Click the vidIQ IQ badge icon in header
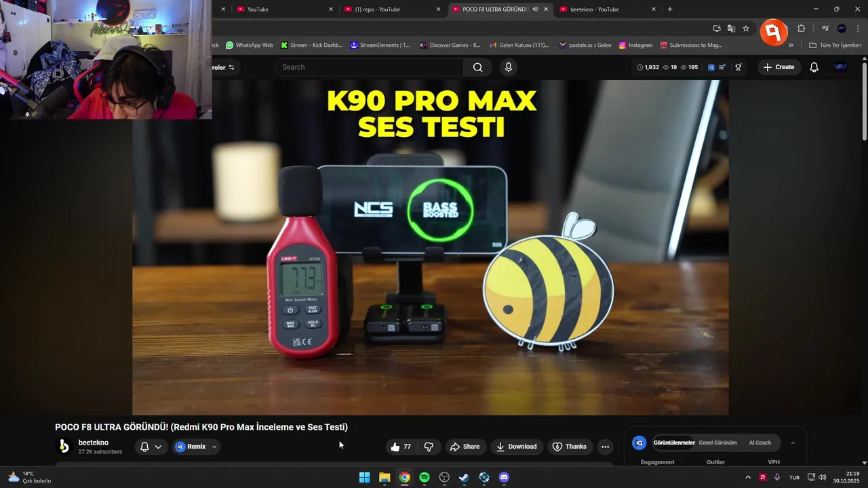Viewport: 868px width, 488px height. [x=711, y=67]
